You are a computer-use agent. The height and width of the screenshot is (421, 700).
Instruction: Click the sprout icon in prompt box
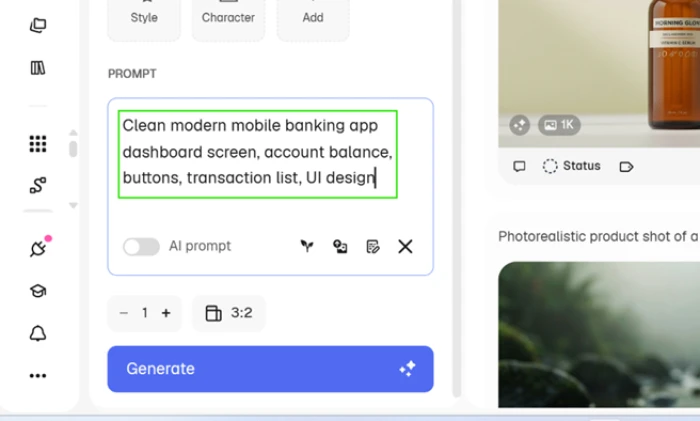307,246
